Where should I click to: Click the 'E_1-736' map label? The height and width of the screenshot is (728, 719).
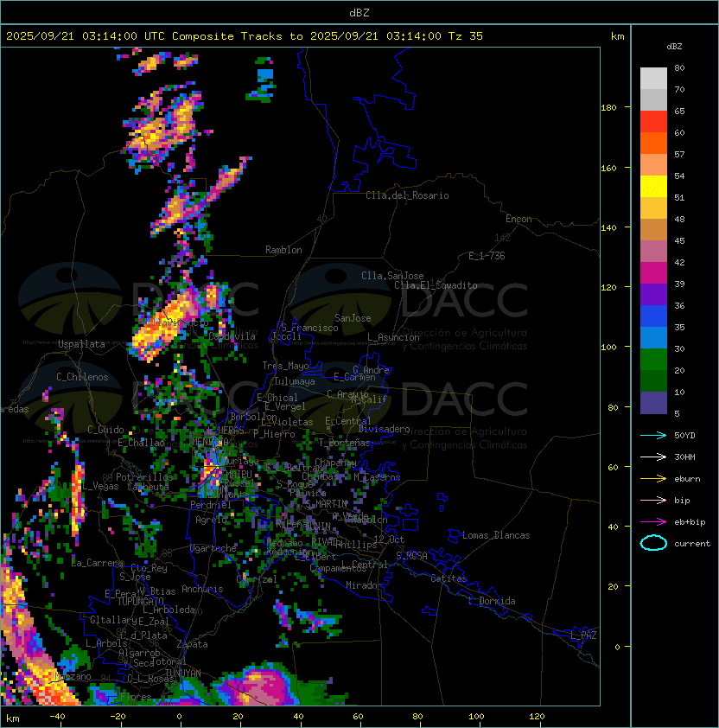pos(487,256)
